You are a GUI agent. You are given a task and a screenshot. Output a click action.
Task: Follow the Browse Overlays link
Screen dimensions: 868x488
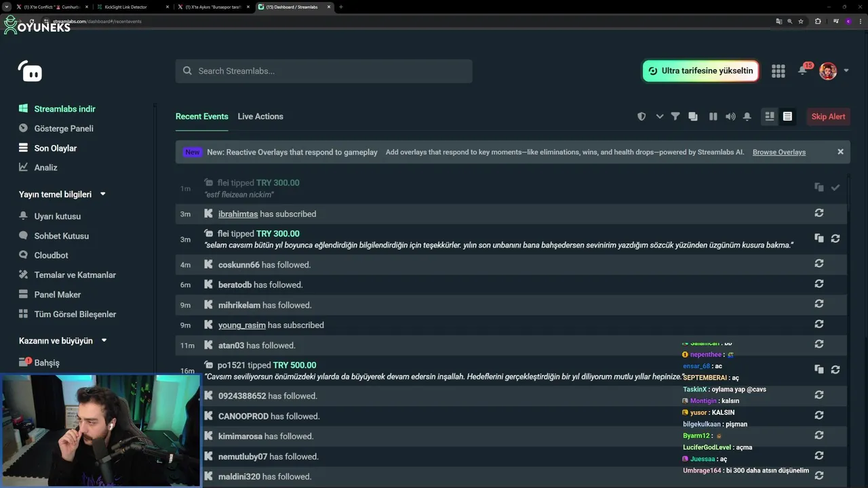point(779,152)
